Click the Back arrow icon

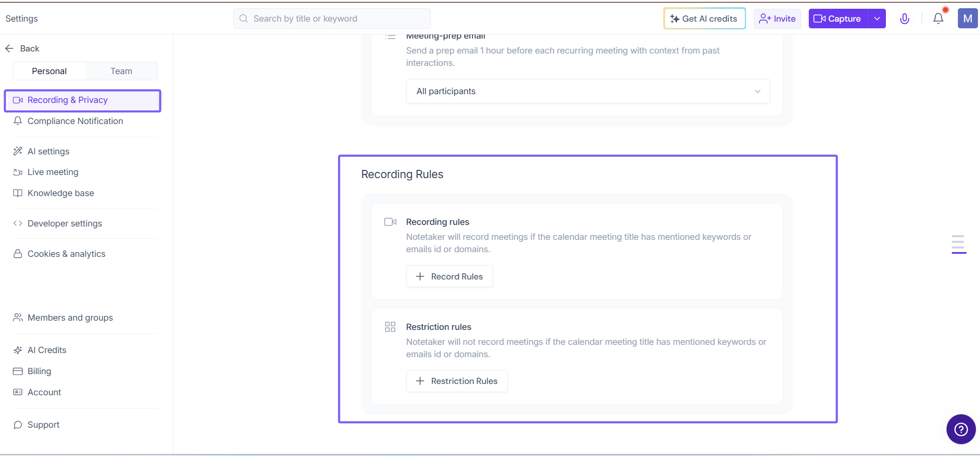9,48
